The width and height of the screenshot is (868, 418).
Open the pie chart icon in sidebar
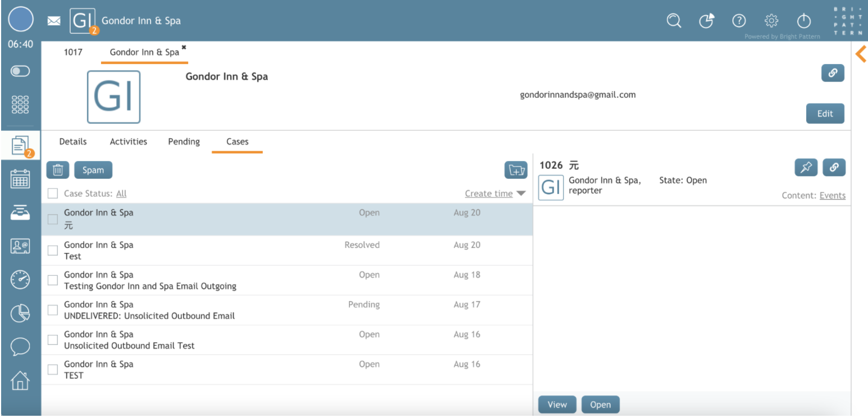click(x=20, y=313)
